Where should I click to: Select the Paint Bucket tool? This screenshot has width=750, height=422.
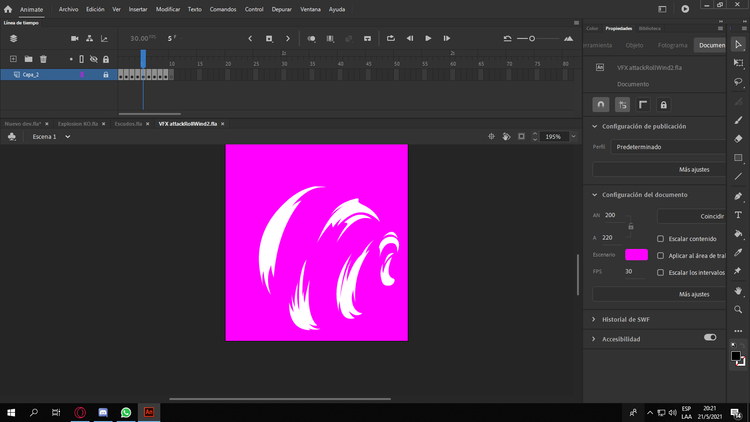(738, 233)
